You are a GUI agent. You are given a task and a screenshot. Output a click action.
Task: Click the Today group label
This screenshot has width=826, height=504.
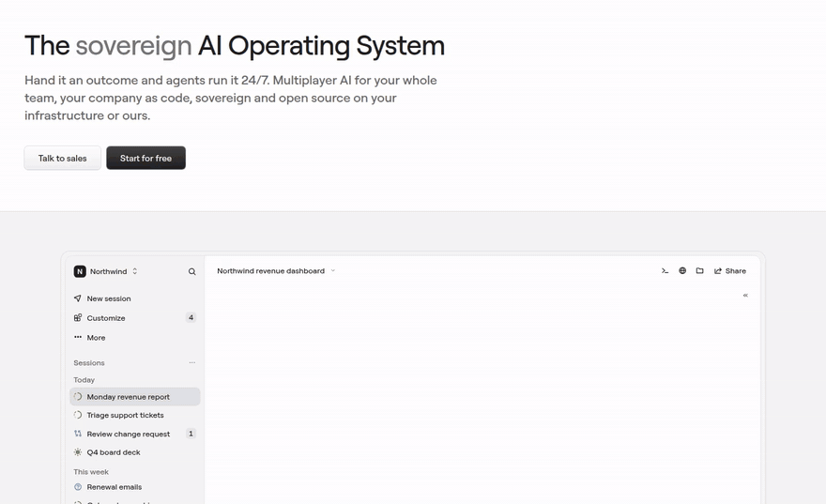[x=84, y=380]
